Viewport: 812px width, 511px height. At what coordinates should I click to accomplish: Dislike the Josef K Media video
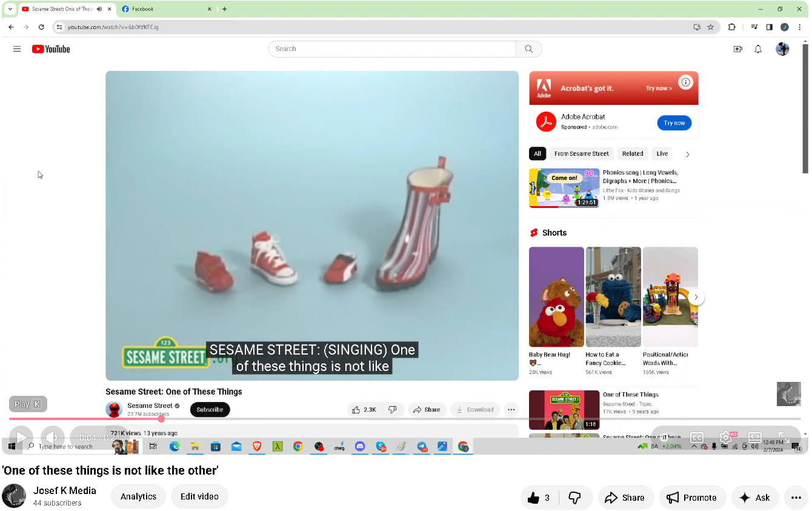point(575,498)
